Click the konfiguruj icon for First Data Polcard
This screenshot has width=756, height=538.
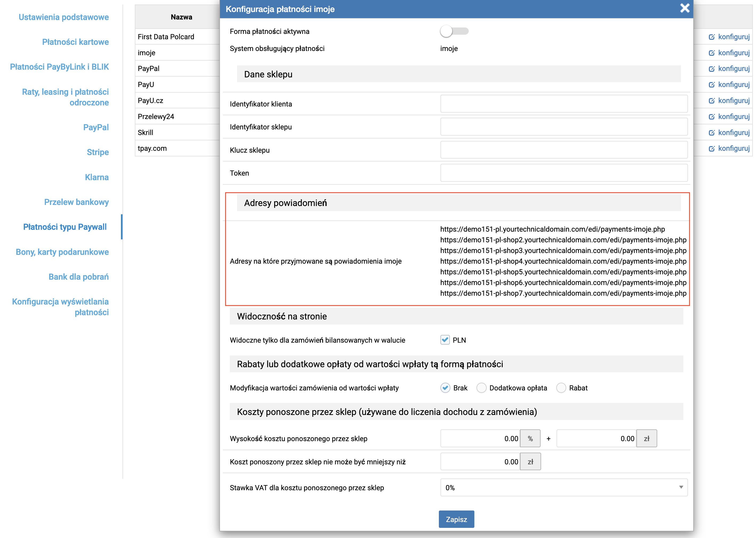click(711, 37)
